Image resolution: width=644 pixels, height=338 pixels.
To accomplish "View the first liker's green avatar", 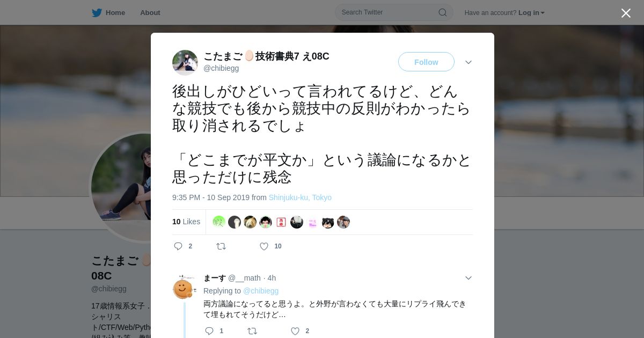I will pos(218,222).
